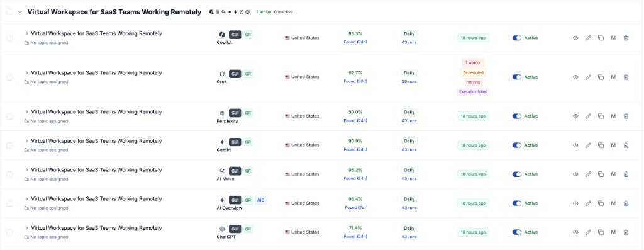
Task: Click the Scheduled badge in Grok row
Action: 473,72
